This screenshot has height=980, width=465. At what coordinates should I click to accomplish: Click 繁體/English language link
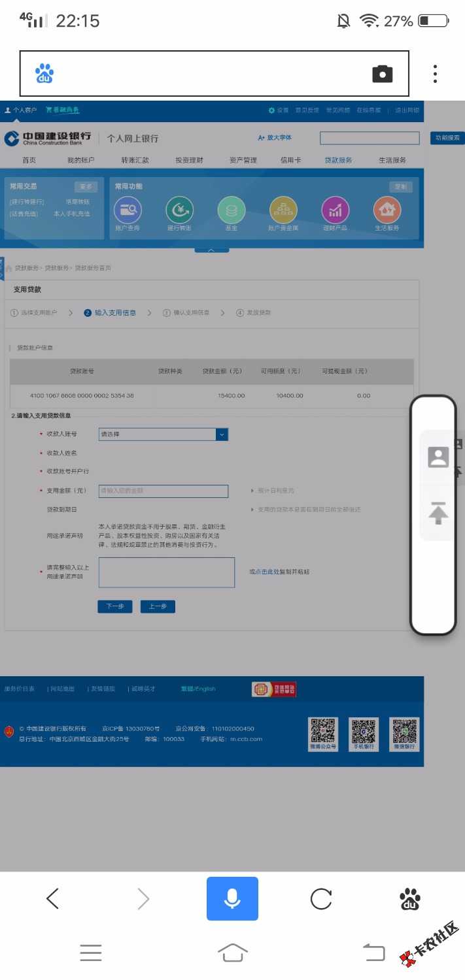198,689
